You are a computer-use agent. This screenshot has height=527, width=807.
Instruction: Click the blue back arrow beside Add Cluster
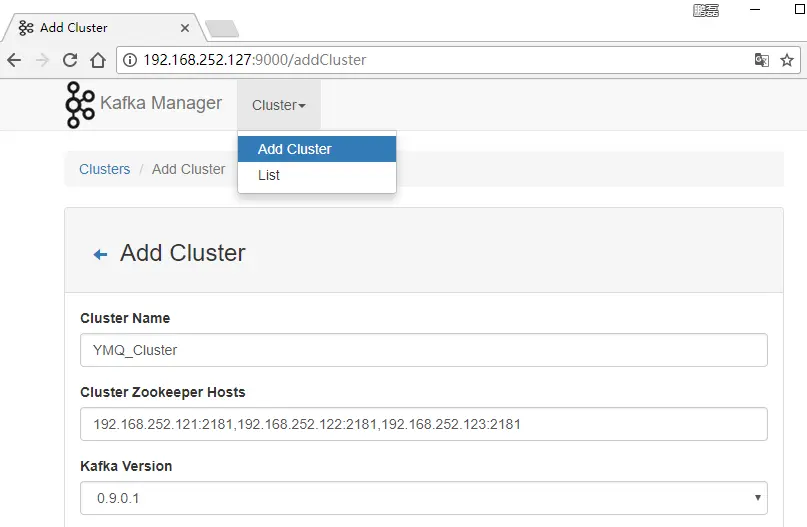[100, 254]
